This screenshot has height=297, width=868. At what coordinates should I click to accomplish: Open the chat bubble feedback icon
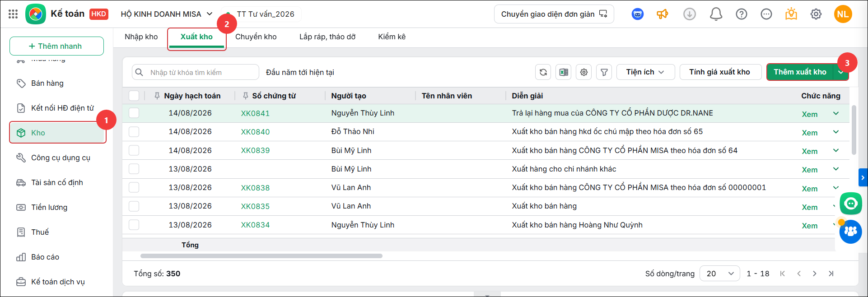[x=766, y=14]
